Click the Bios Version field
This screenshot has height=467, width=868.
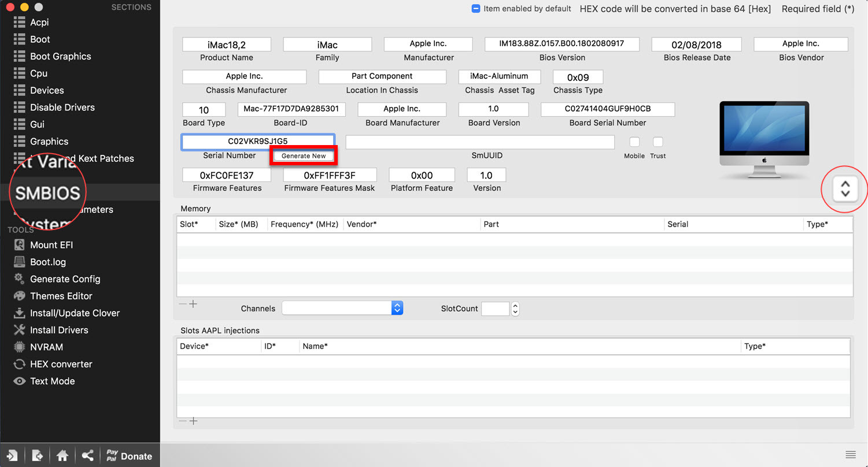pyautogui.click(x=562, y=44)
